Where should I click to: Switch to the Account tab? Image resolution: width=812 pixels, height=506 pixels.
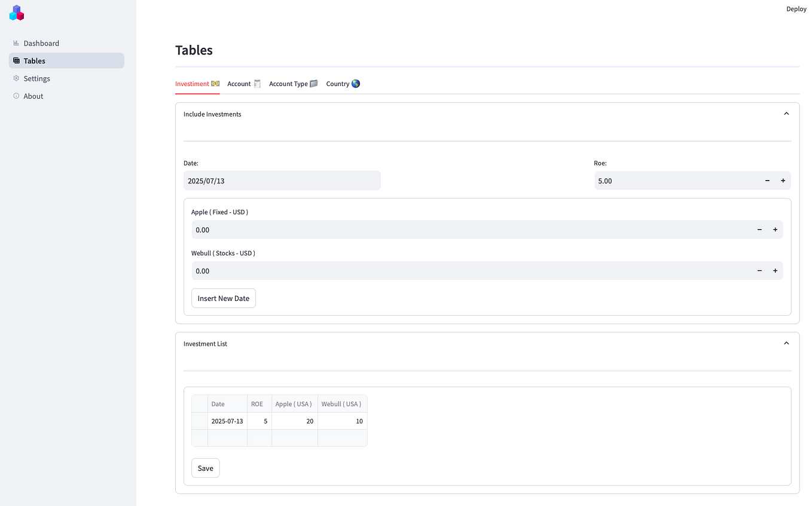pos(239,83)
